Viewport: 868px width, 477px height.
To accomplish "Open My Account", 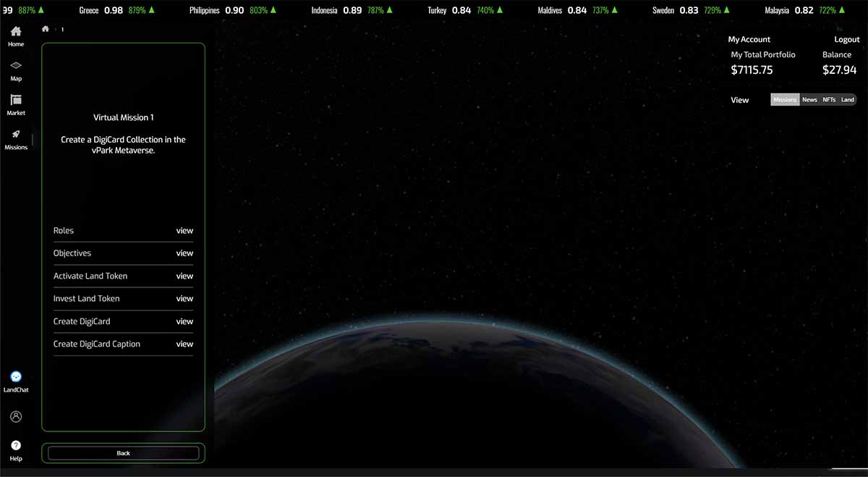I will click(749, 39).
